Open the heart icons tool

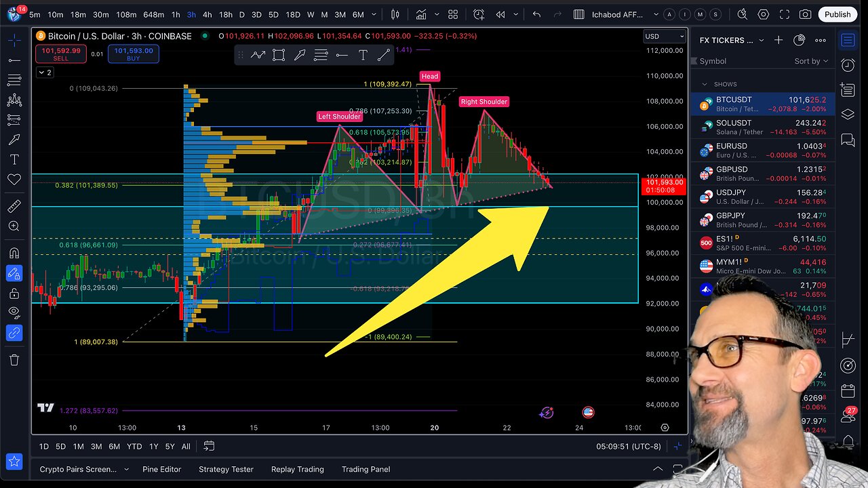[x=14, y=180]
